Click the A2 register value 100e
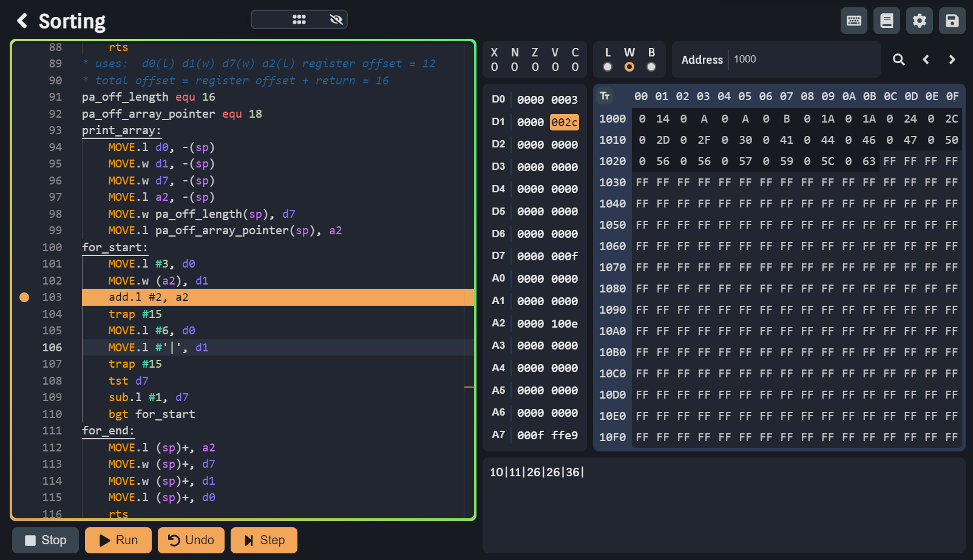973x560 pixels. (564, 324)
